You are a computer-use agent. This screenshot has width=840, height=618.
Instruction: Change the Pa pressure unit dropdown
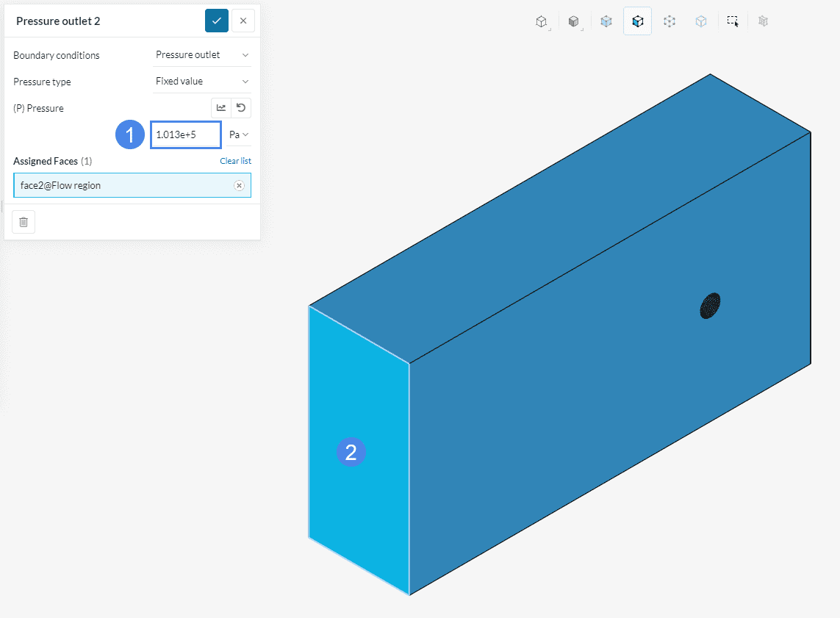click(x=239, y=134)
